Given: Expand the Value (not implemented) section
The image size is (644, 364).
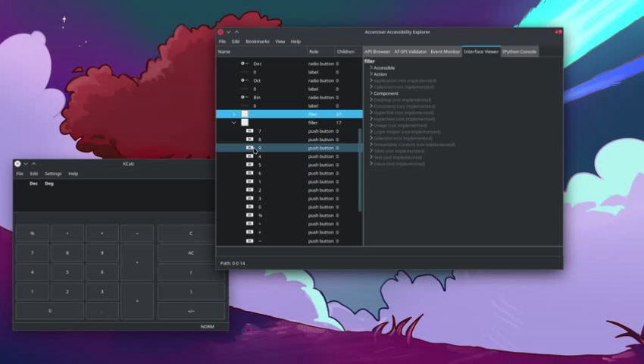Looking at the screenshot, I should tap(371, 164).
